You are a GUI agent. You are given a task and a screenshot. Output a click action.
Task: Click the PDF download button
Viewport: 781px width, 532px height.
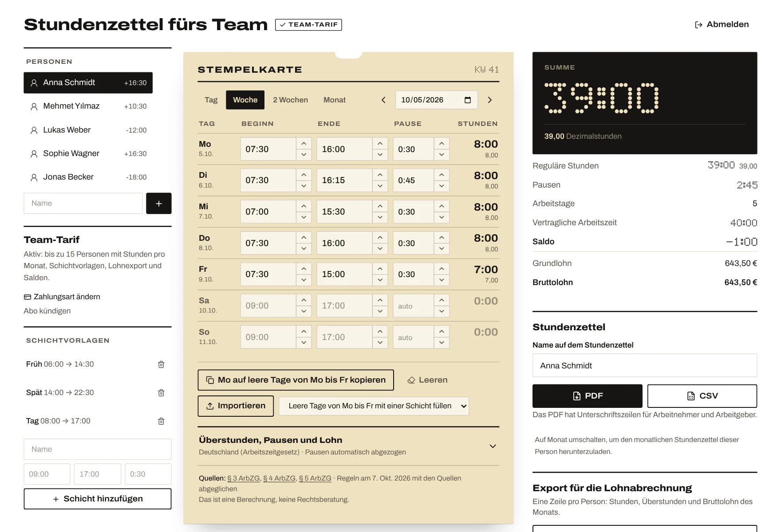pyautogui.click(x=588, y=396)
